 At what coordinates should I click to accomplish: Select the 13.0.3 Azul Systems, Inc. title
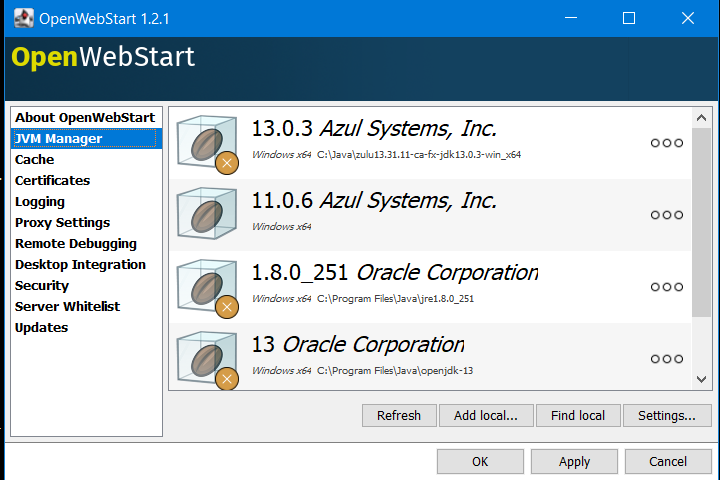pos(374,129)
